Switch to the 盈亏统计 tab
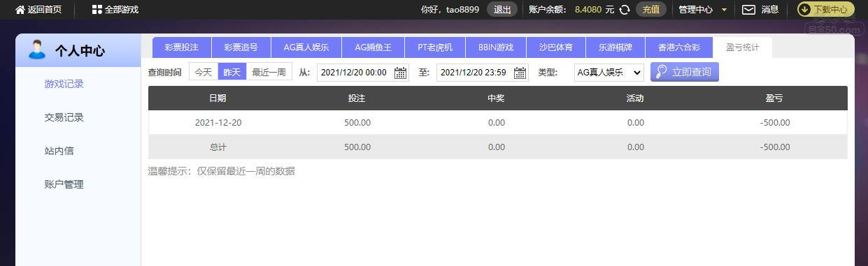 coord(743,47)
